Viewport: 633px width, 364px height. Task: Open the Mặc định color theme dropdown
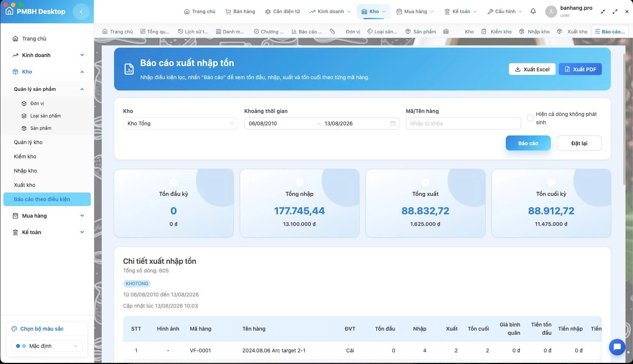click(x=47, y=346)
